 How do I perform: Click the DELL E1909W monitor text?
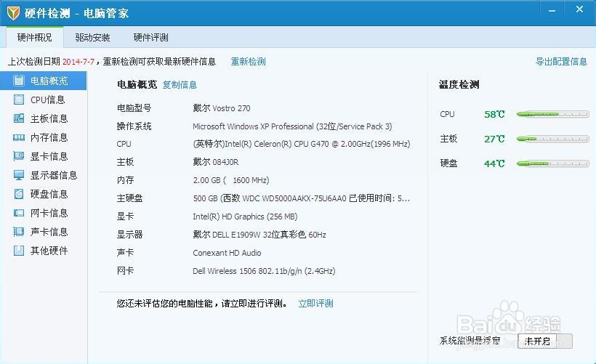(259, 235)
